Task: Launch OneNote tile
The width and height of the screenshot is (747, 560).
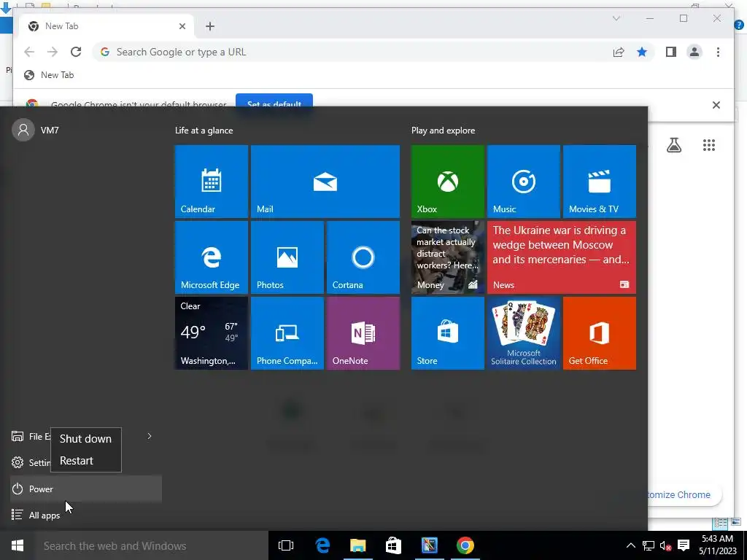Action: click(363, 332)
